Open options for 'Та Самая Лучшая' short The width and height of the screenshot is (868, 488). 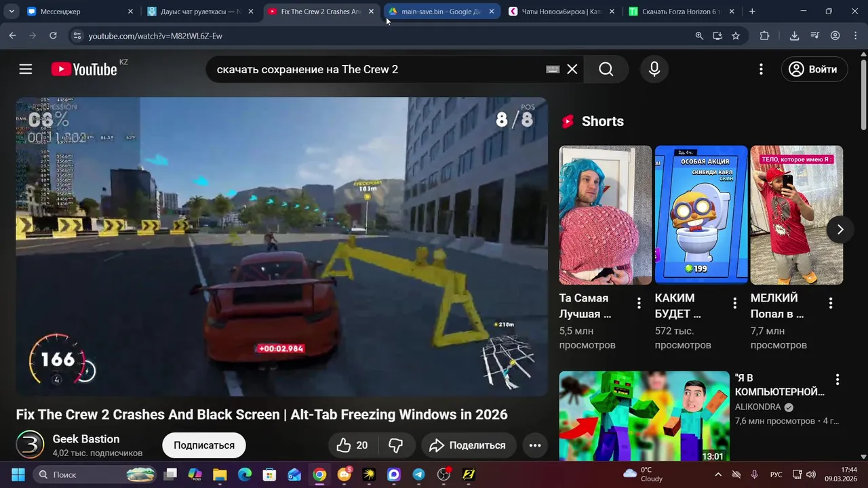(639, 304)
